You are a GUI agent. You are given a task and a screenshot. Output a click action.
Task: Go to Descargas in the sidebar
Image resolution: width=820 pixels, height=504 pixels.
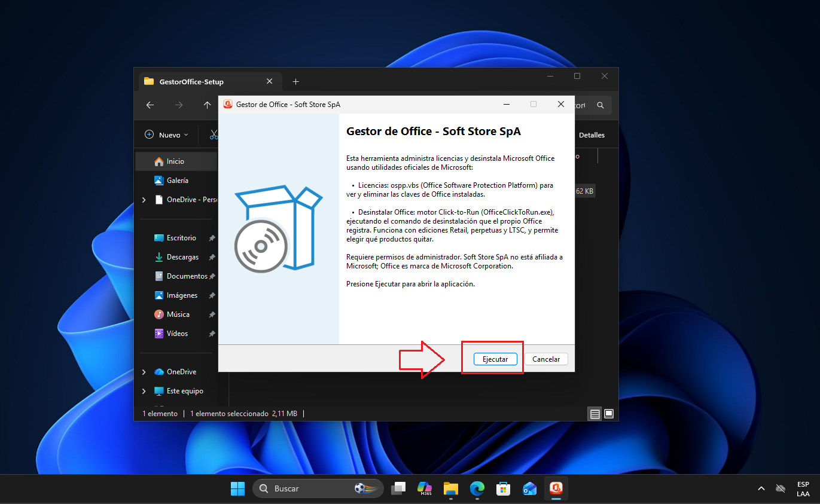(182, 257)
